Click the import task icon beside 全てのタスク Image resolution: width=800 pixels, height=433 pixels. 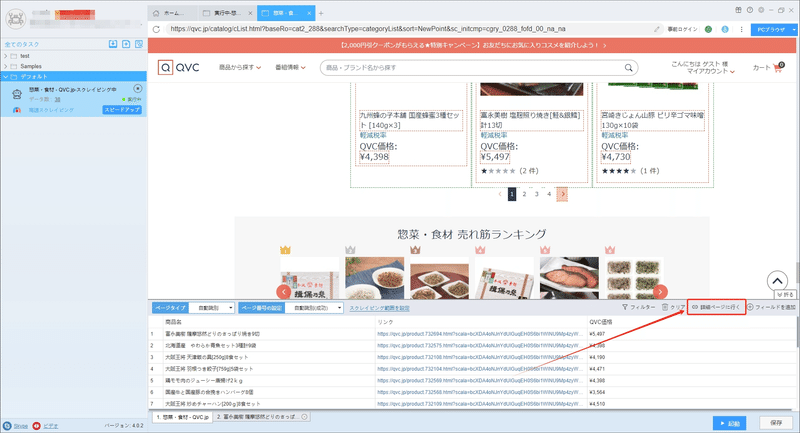pyautogui.click(x=113, y=44)
